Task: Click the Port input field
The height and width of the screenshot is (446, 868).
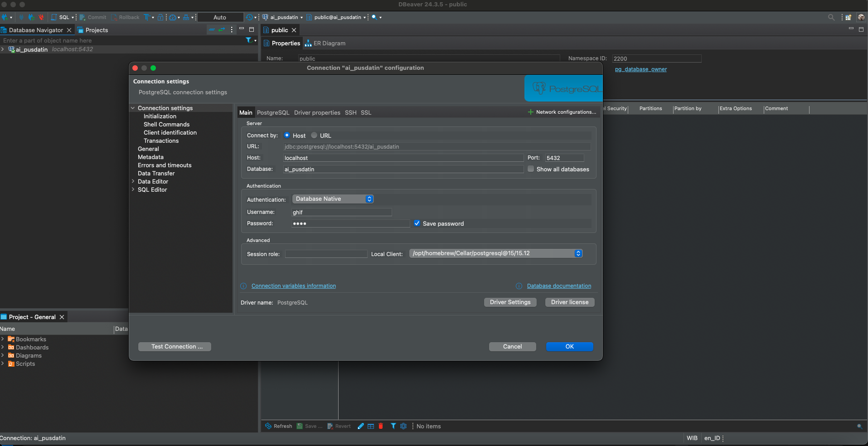Action: (x=564, y=158)
